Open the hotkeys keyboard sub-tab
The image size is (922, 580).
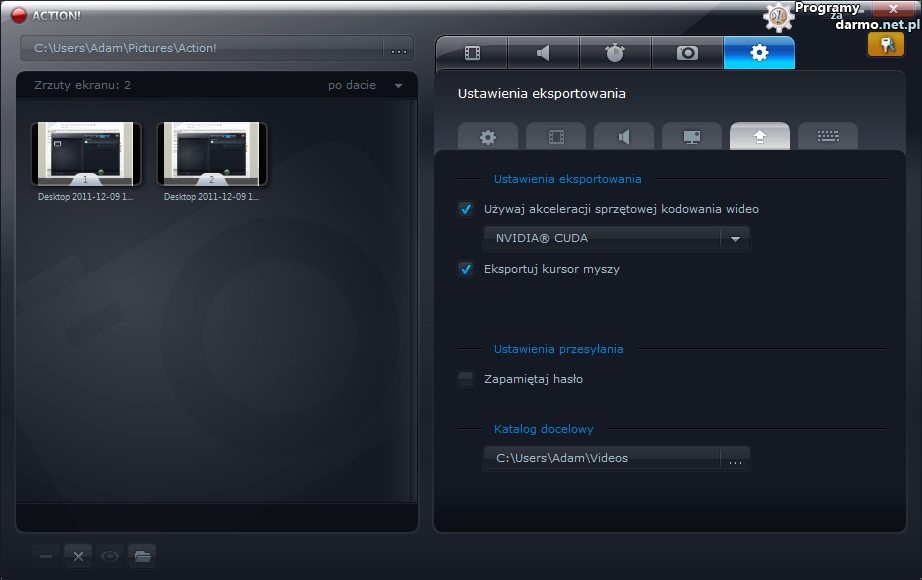coord(827,137)
